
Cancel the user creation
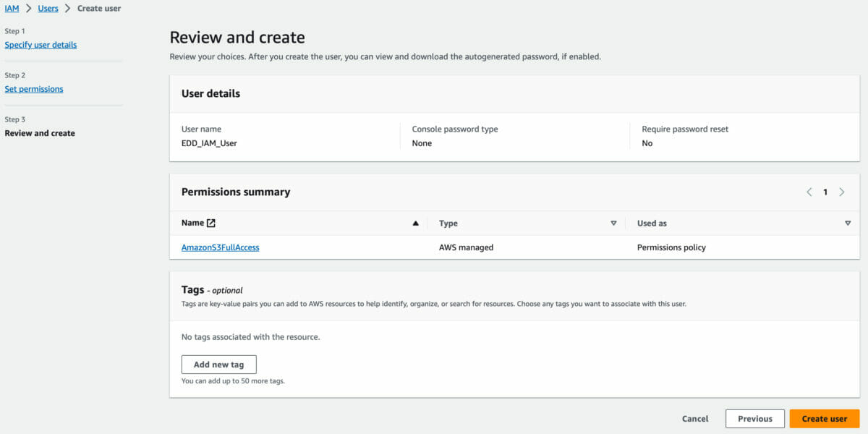pyautogui.click(x=695, y=419)
